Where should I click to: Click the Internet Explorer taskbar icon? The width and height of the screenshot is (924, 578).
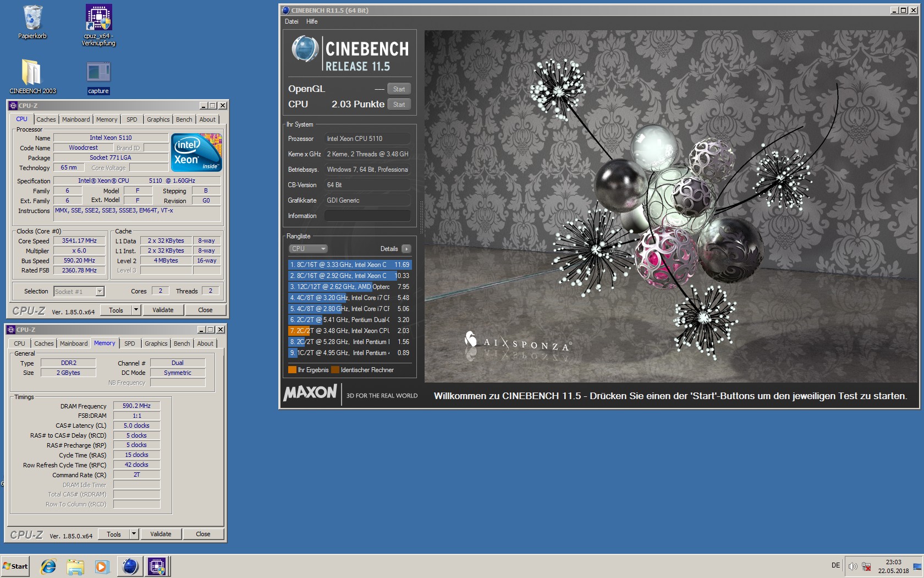click(x=48, y=566)
